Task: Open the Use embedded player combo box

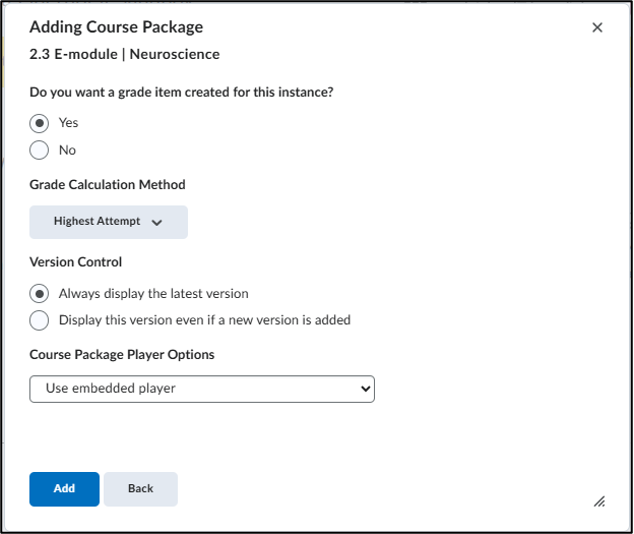Action: point(202,389)
